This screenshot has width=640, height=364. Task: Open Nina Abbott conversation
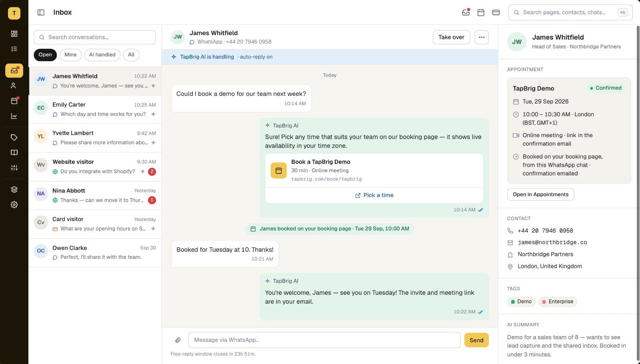pos(95,195)
